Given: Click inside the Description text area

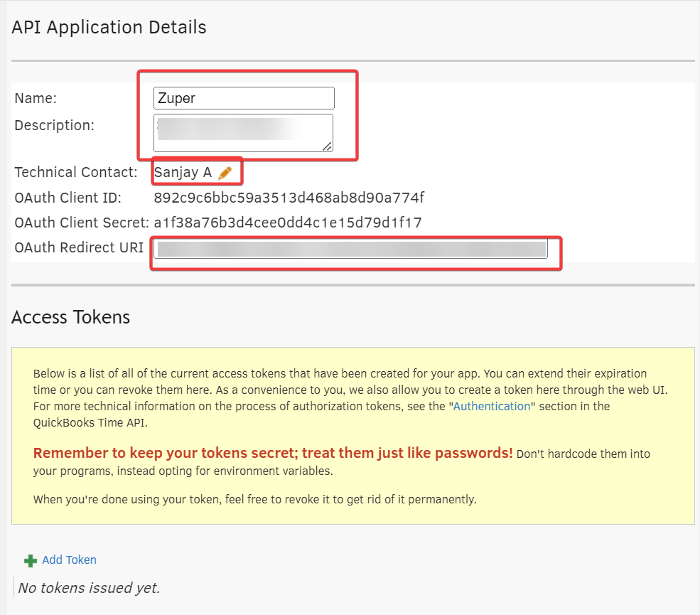Looking at the screenshot, I should [242, 132].
